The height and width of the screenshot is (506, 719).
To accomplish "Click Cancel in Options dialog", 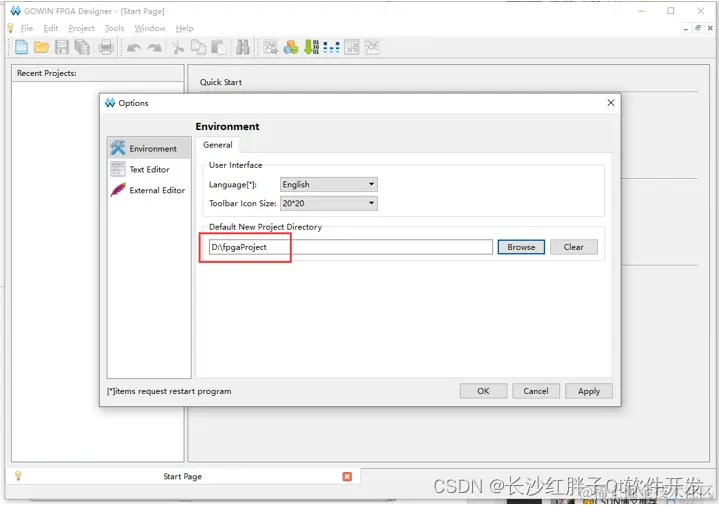I will pos(536,391).
